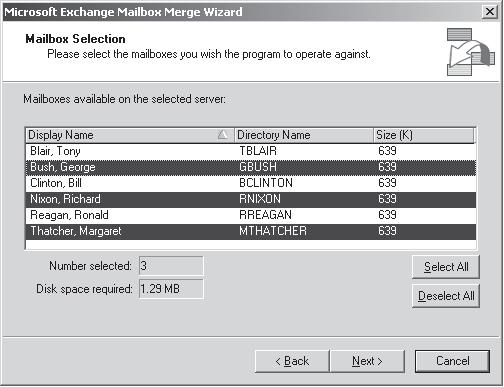The height and width of the screenshot is (387, 504).
Task: Sort by Directory Name column header
Action: click(304, 135)
